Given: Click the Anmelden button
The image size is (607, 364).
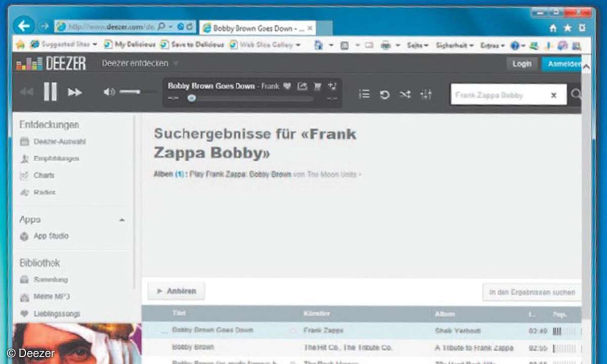Looking at the screenshot, I should click(x=563, y=64).
